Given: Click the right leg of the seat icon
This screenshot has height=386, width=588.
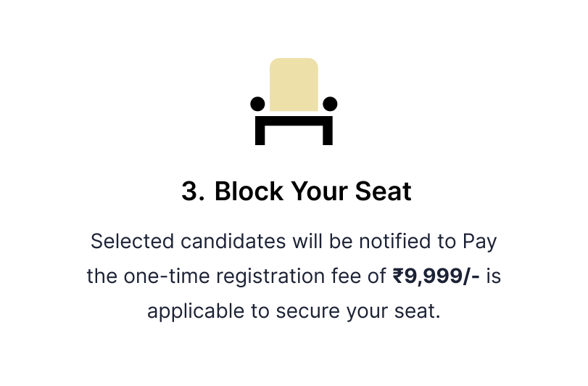Looking at the screenshot, I should (x=328, y=134).
